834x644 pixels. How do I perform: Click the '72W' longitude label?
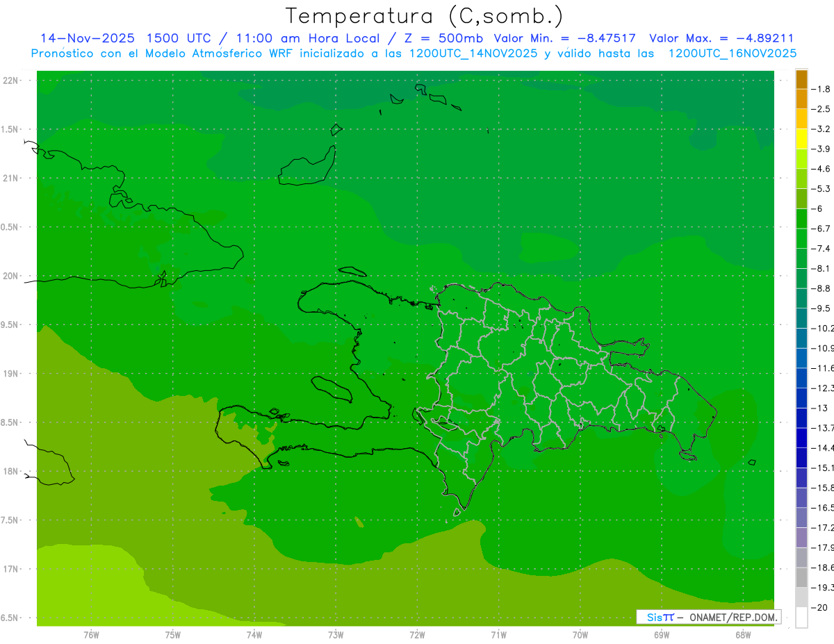click(417, 635)
